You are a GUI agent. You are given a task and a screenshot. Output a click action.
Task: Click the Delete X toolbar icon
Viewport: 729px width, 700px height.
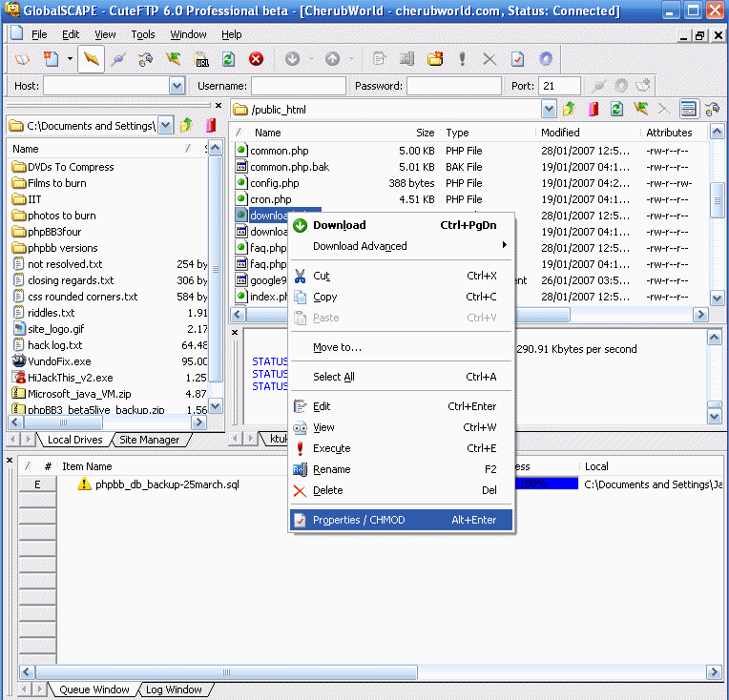[489, 59]
